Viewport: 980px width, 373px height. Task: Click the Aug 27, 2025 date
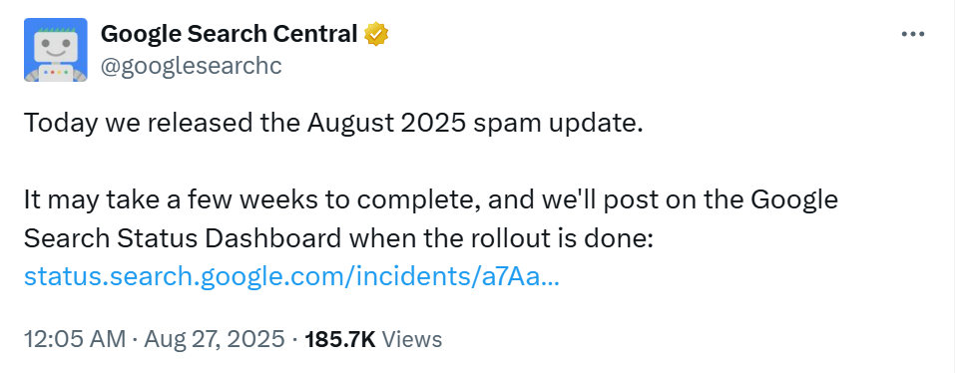pyautogui.click(x=215, y=339)
